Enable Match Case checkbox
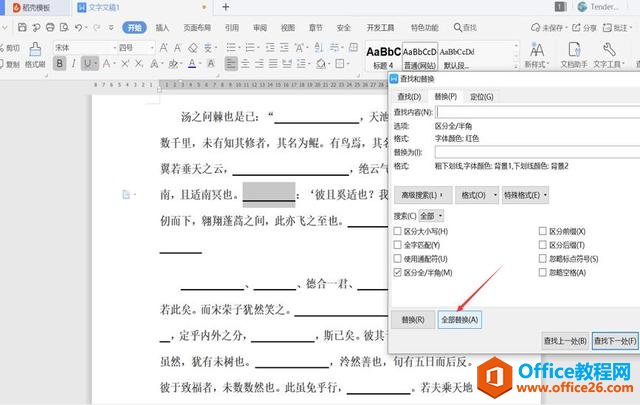The image size is (640, 405). tap(397, 231)
